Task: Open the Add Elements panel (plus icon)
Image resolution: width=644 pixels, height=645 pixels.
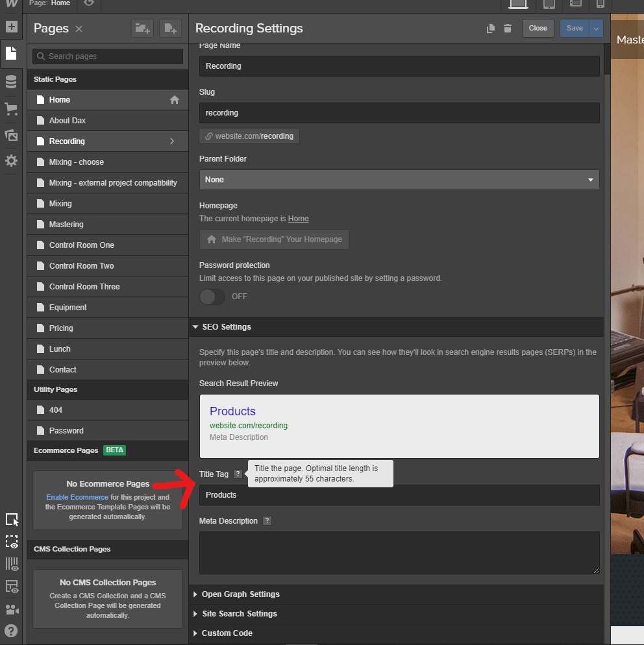Action: (x=12, y=27)
